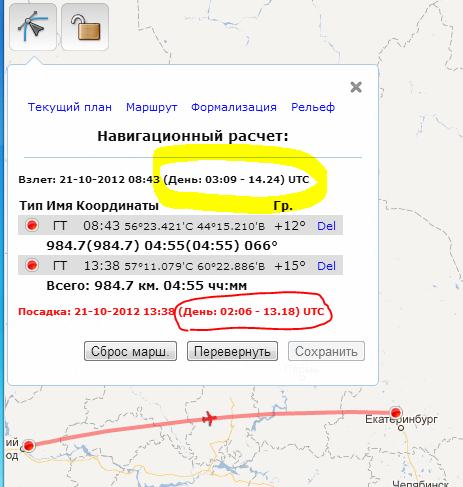Close the navigation calculation popup

(x=356, y=87)
